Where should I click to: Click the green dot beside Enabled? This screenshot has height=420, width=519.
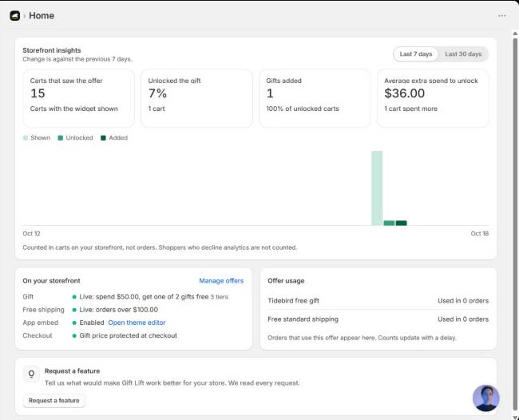74,323
